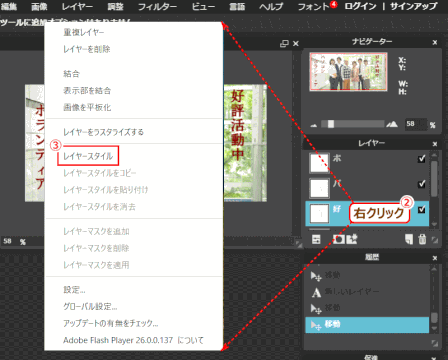Open the ヘルプ menu

tap(271, 6)
